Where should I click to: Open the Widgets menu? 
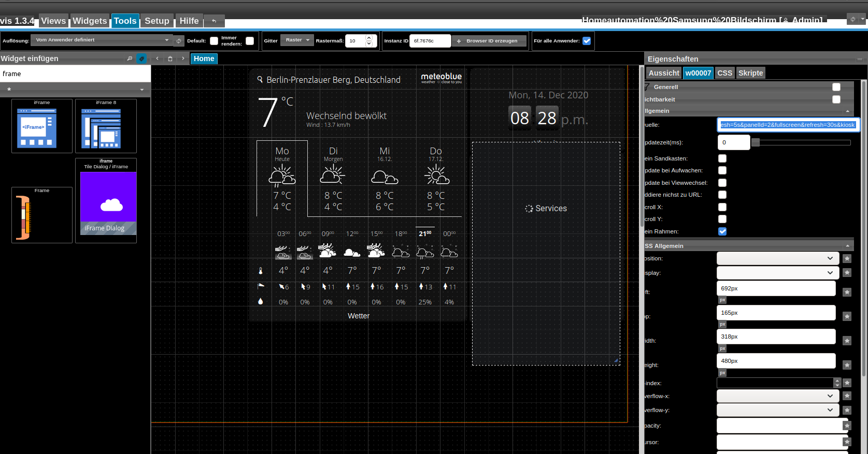coord(90,21)
